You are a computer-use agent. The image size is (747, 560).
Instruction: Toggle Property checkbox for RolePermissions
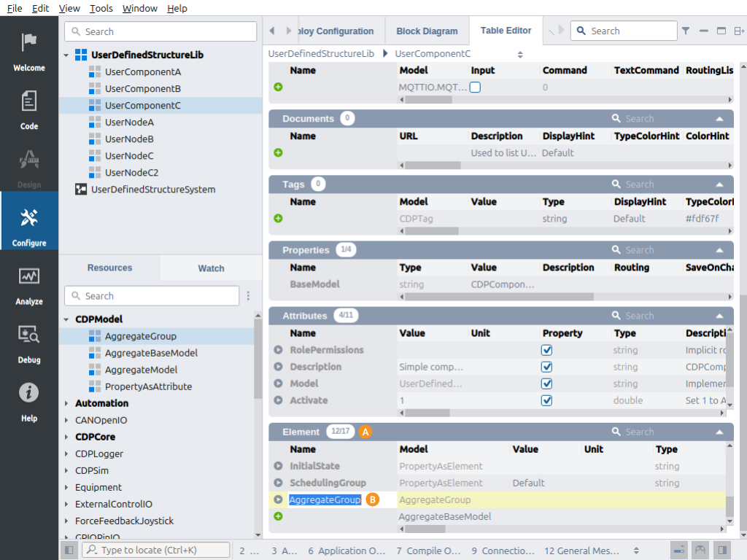[547, 350]
